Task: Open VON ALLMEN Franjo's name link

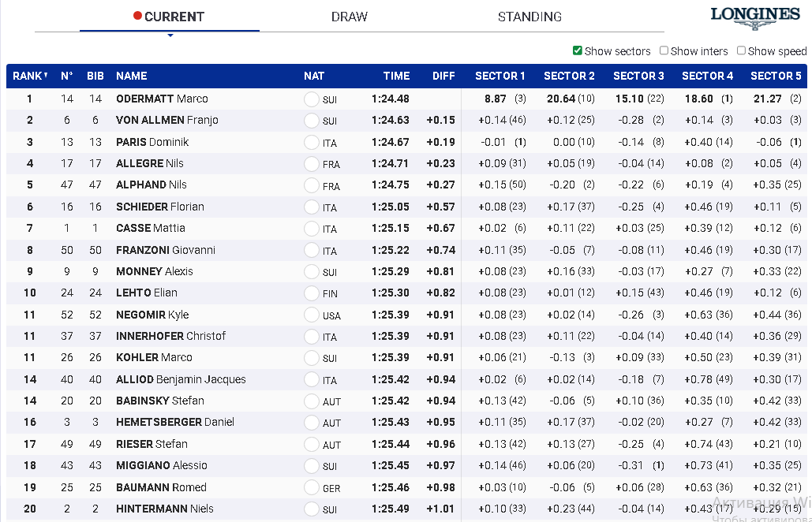Action: (x=167, y=121)
